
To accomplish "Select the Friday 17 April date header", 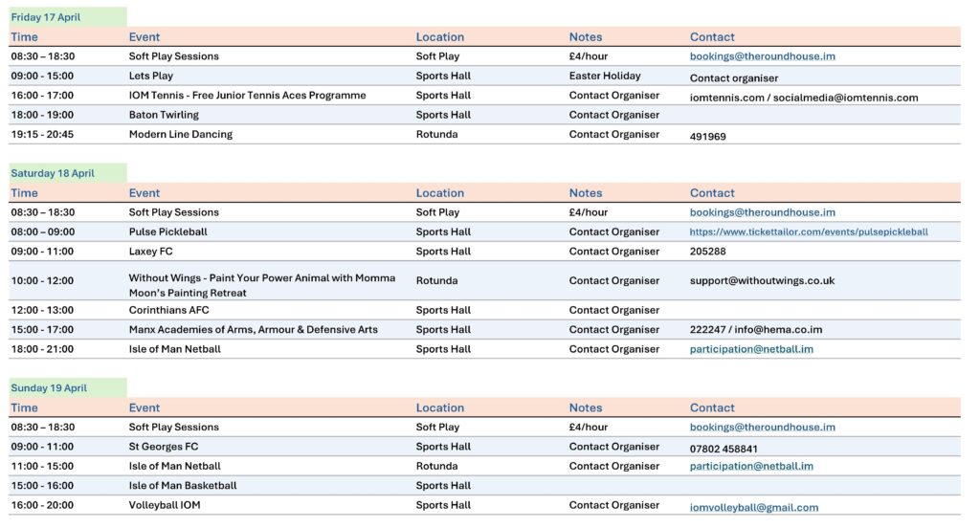I will click(46, 17).
